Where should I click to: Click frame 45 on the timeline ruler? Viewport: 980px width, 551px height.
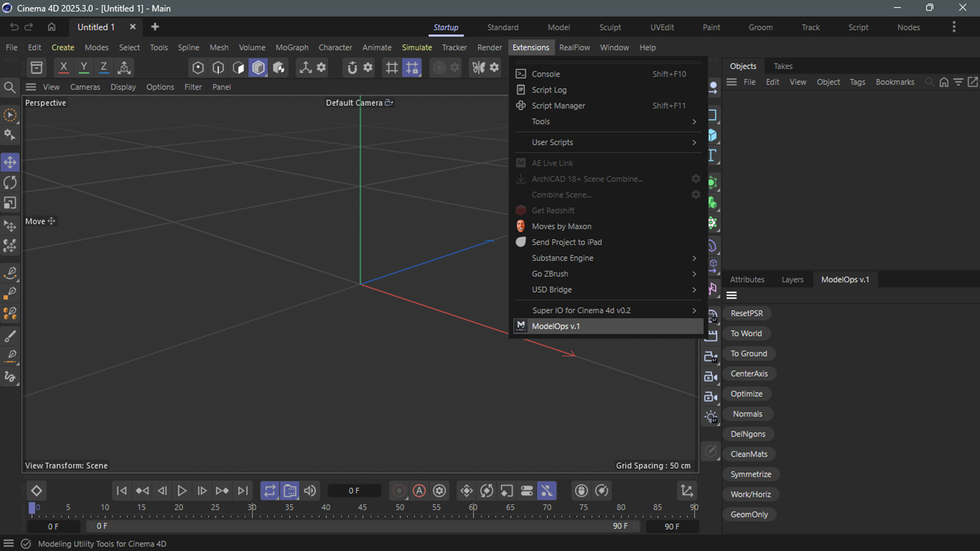363,508
